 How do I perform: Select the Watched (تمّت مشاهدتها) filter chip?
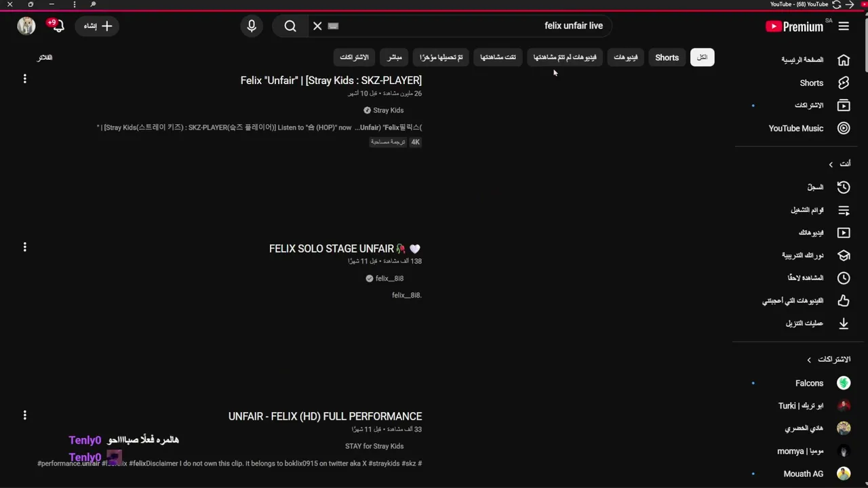pyautogui.click(x=498, y=58)
